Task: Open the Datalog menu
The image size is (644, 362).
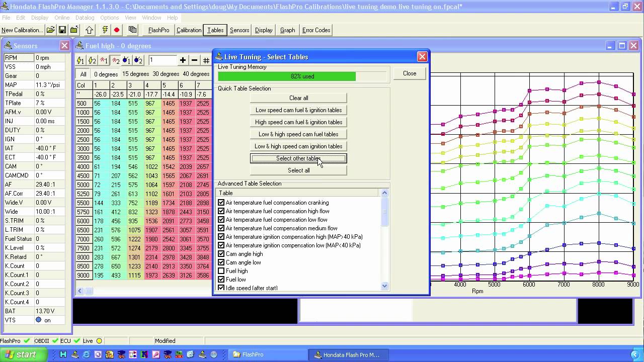Action: coord(85,18)
